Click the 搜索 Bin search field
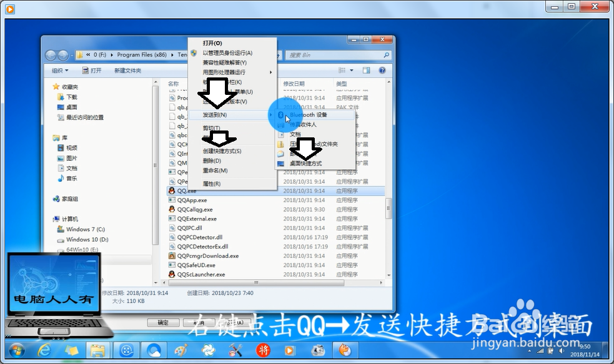The height and width of the screenshot is (364, 614). (338, 55)
